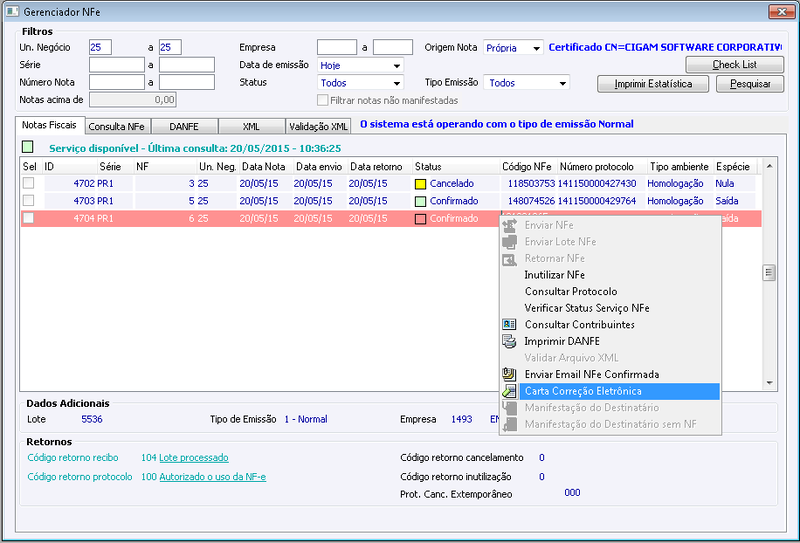Check the selection box for note 4704
800x543 pixels.
(29, 218)
